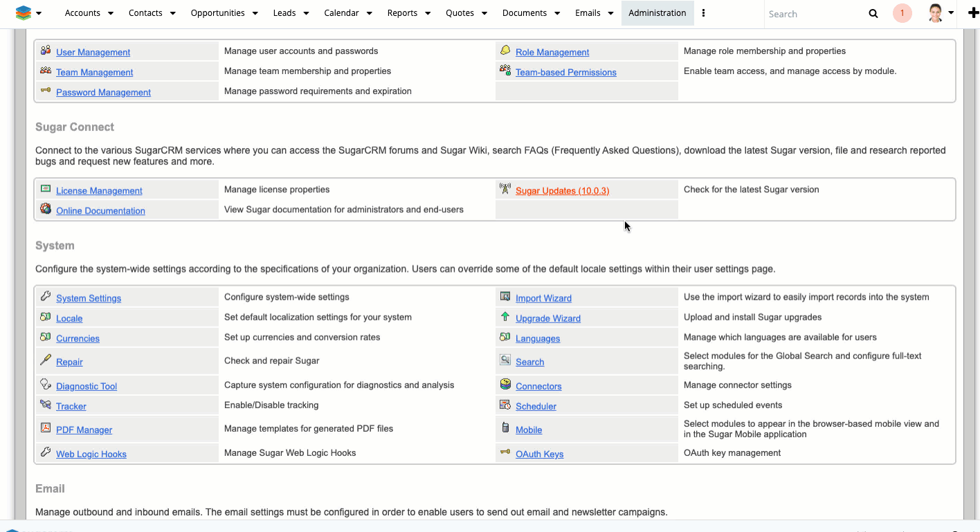Viewport: 980px width, 532px height.
Task: Click "Enable/Disable tracking" description text
Action: [271, 405]
